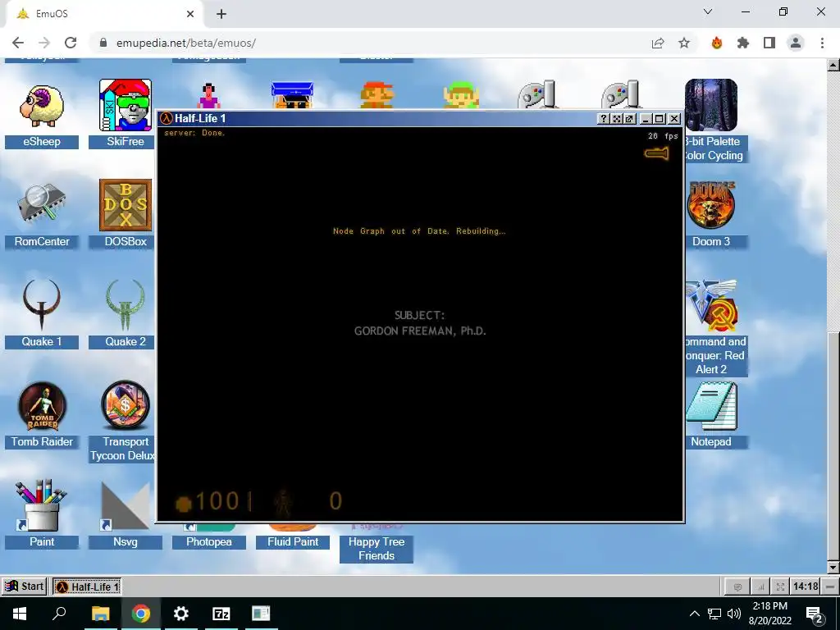Click the Link pixel character icon

(x=461, y=95)
